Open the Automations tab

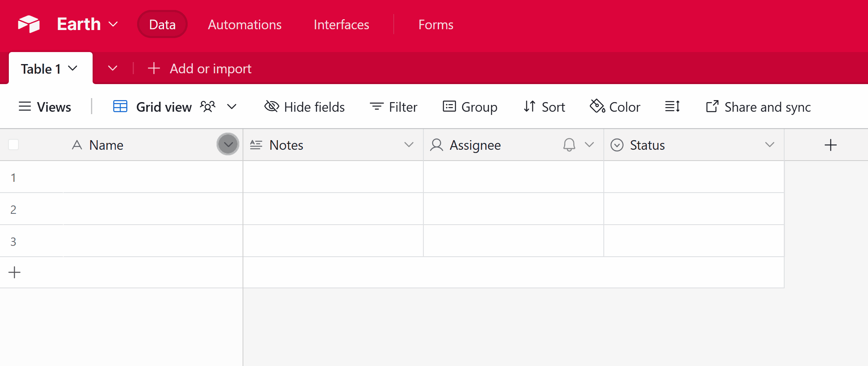pos(245,24)
